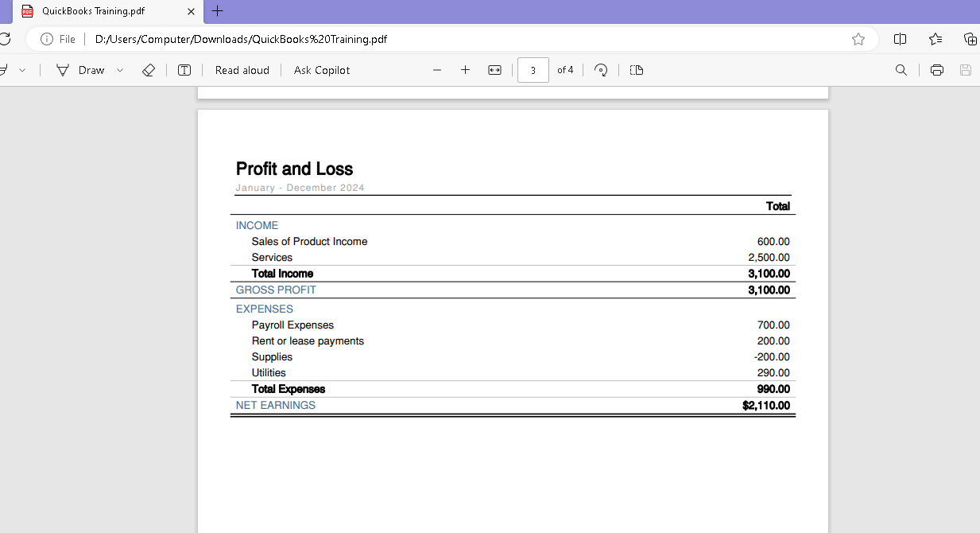Open search in PDF
The width and height of the screenshot is (980, 533).
coord(901,70)
